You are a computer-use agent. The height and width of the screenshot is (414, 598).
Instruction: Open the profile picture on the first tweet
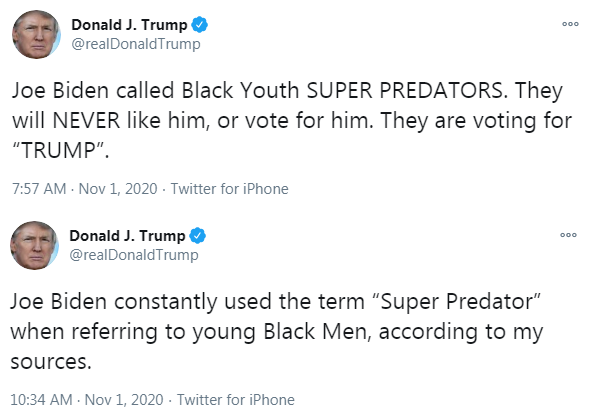pyautogui.click(x=36, y=34)
